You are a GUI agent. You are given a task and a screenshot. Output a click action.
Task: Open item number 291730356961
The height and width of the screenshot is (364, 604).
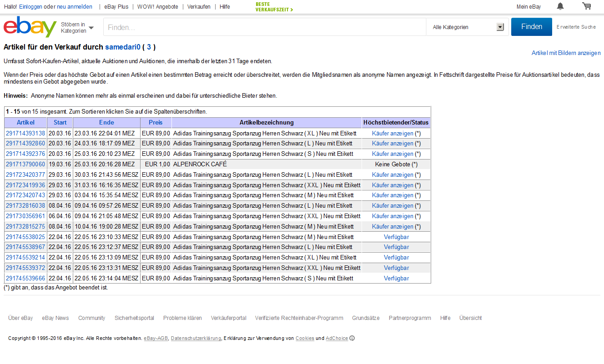(x=25, y=216)
